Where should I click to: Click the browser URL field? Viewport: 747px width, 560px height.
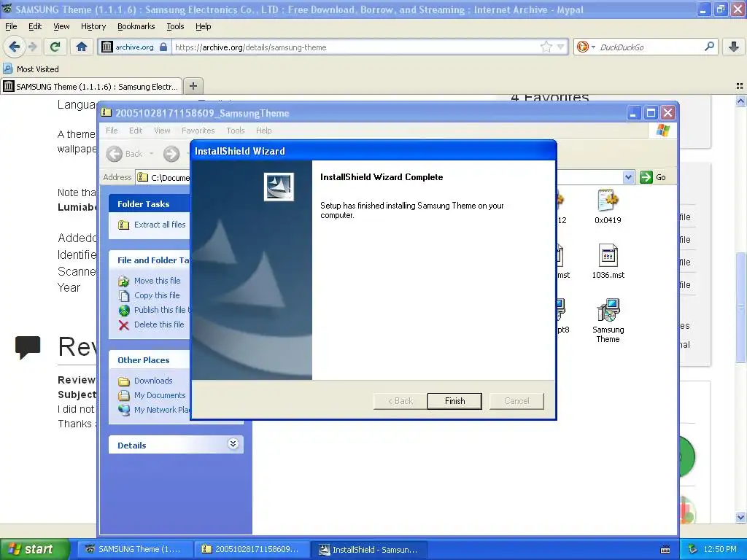tap(355, 47)
